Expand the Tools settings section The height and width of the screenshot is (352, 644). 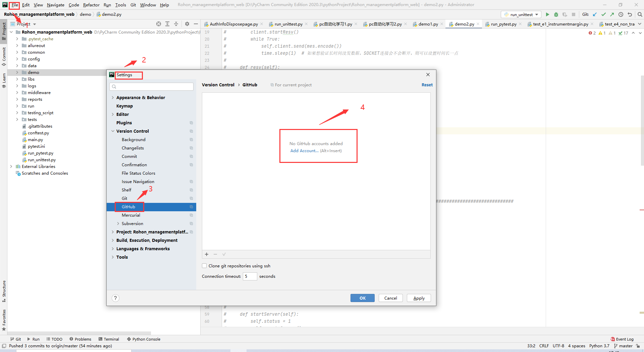point(113,257)
